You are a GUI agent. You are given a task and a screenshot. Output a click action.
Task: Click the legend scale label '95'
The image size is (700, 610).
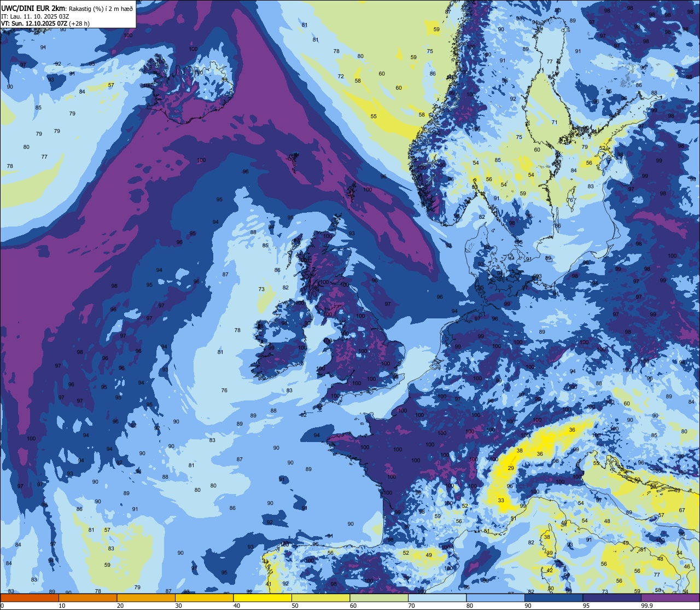coord(586,606)
